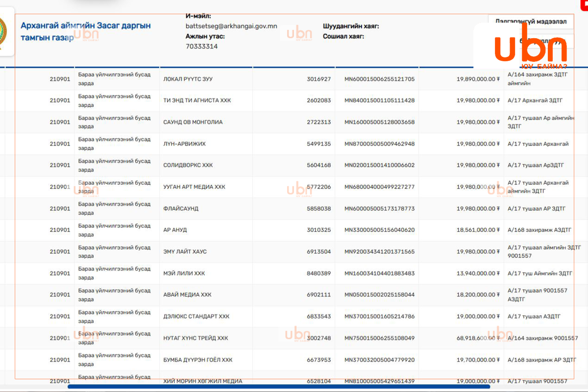588x392 pixels.
Task: Click the ФЛАЙСАУНД recipient name
Action: pyautogui.click(x=181, y=208)
